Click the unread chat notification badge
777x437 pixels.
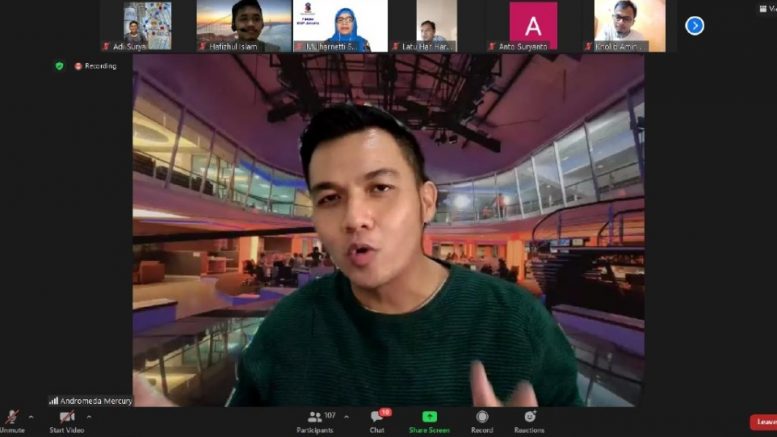coord(386,412)
